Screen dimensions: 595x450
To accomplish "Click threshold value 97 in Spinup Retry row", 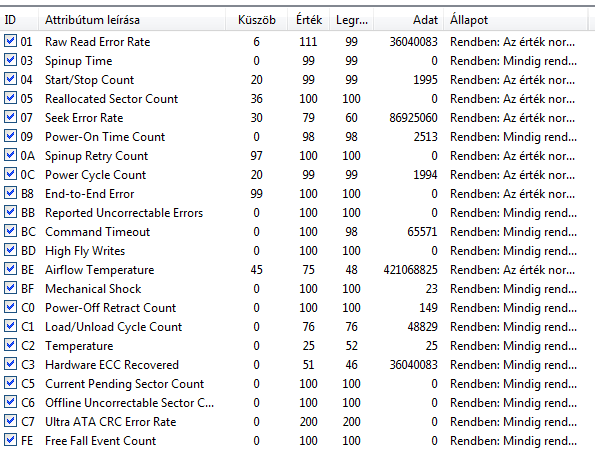I will pyautogui.click(x=257, y=156).
